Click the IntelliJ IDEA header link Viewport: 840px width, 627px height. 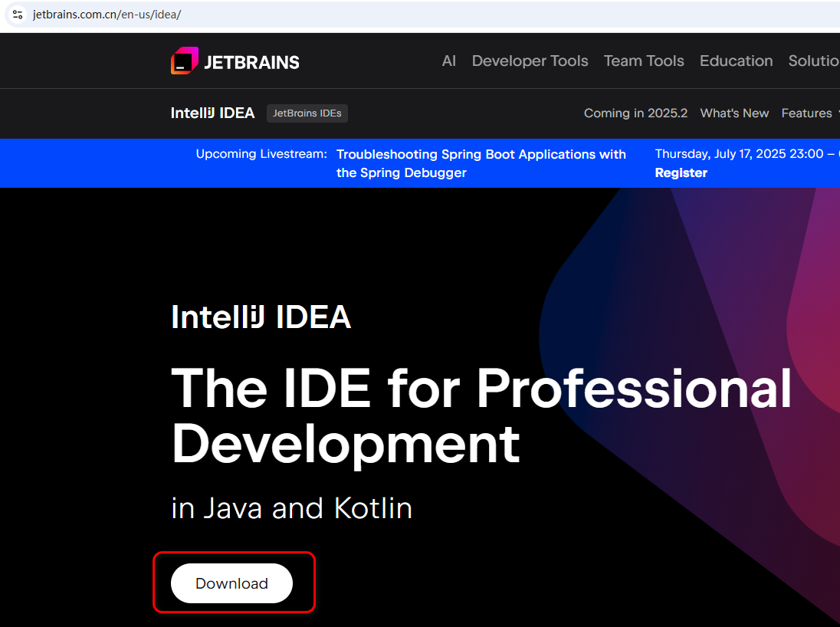212,113
